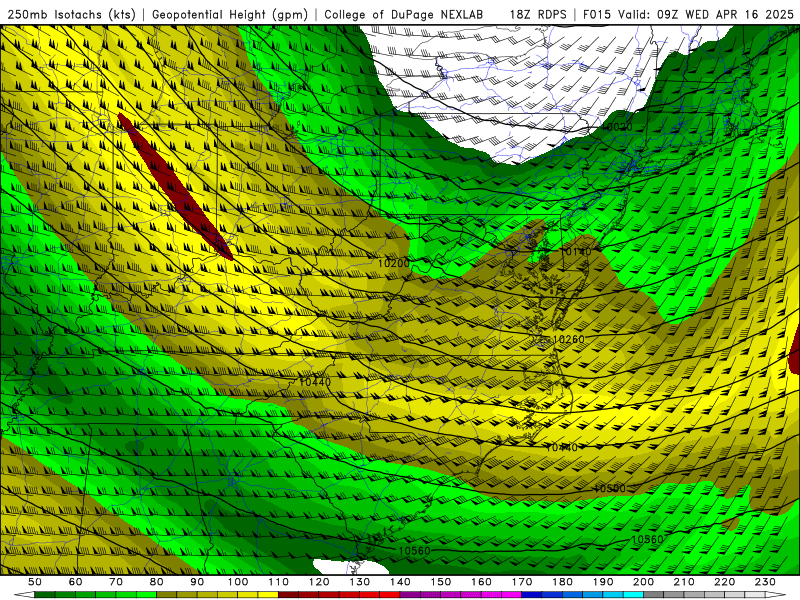Click the 70 value on the color scale
Screen dimensions: 800x600
[x=116, y=582]
